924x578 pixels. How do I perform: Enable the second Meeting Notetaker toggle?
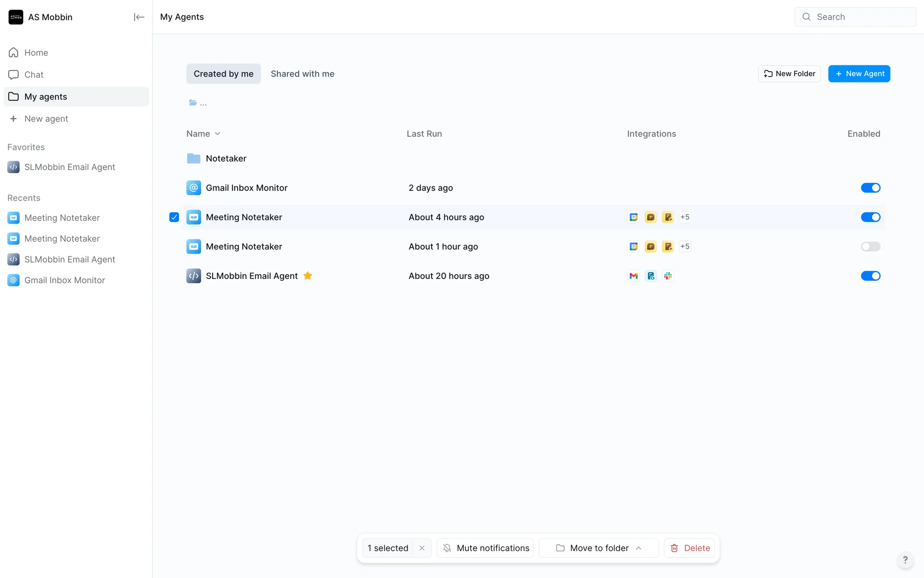[x=870, y=247]
